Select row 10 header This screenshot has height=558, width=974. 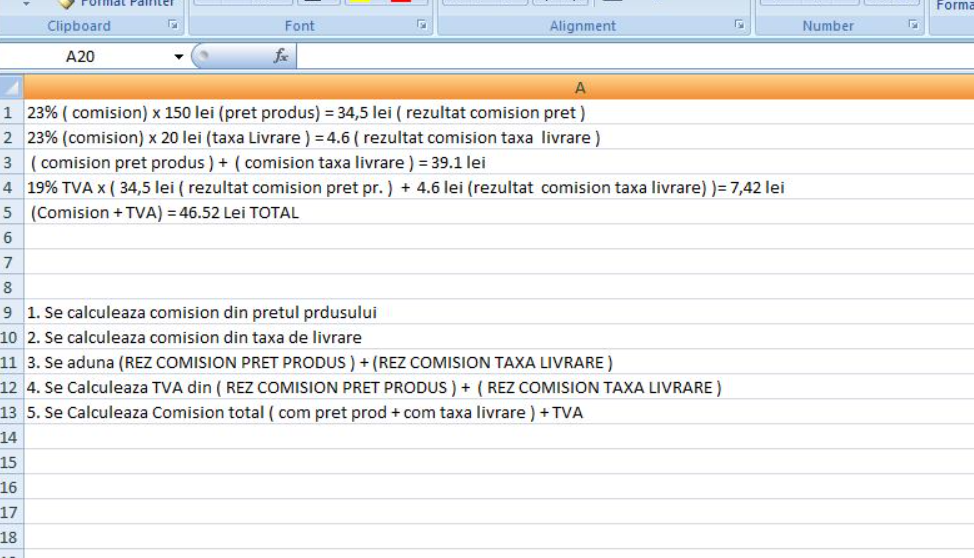pyautogui.click(x=11, y=337)
